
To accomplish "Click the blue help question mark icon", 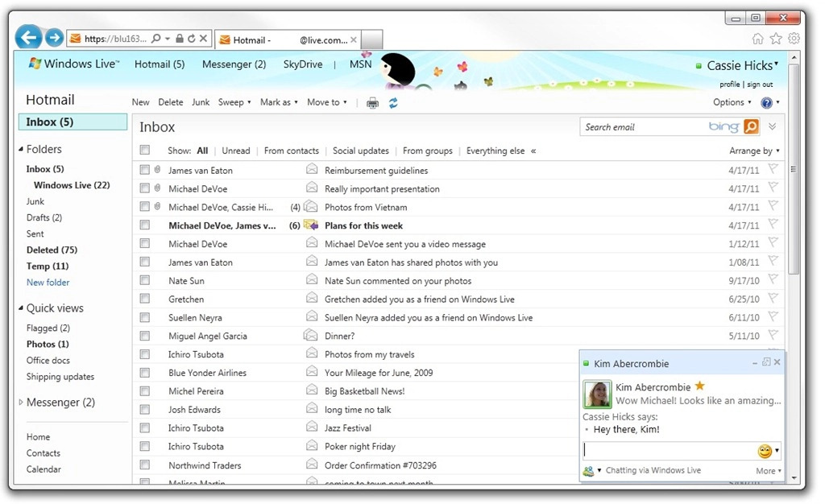I will tap(766, 102).
